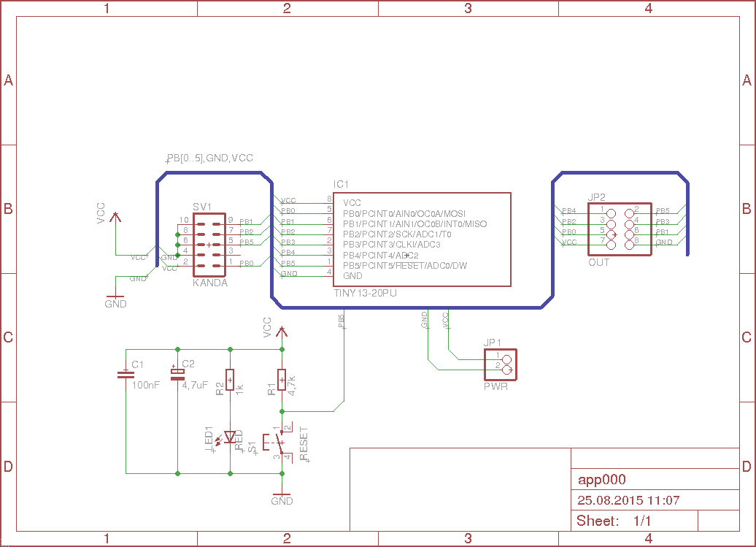Click the app000 title block field
Image resolution: width=756 pixels, height=547 pixels.
pyautogui.click(x=602, y=480)
